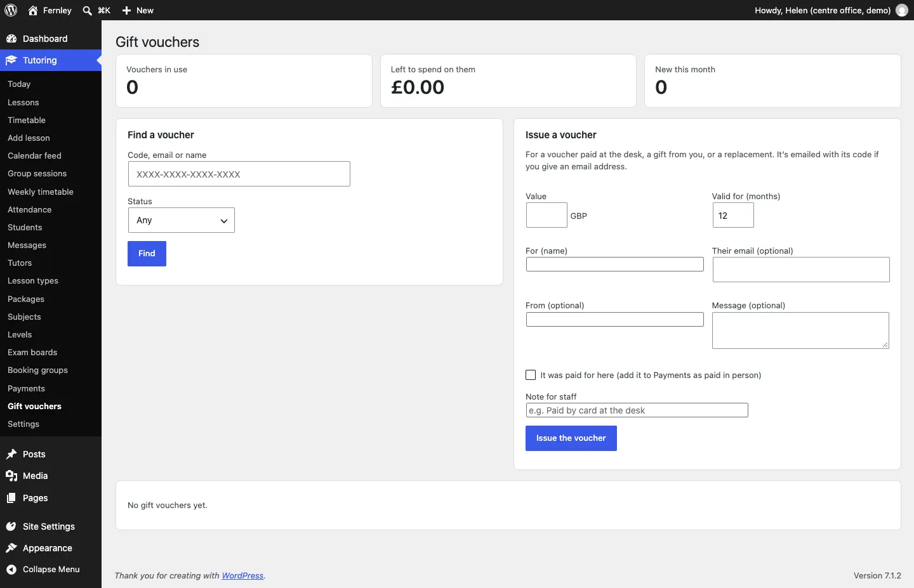Open the Status dropdown set to Any
This screenshot has width=914, height=588.
pyautogui.click(x=182, y=220)
